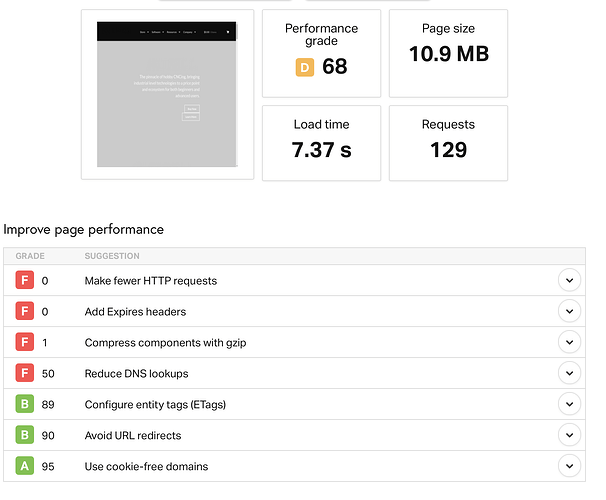Click the Configure entity tags (ETags) text
This screenshot has width=606, height=500.
point(155,405)
